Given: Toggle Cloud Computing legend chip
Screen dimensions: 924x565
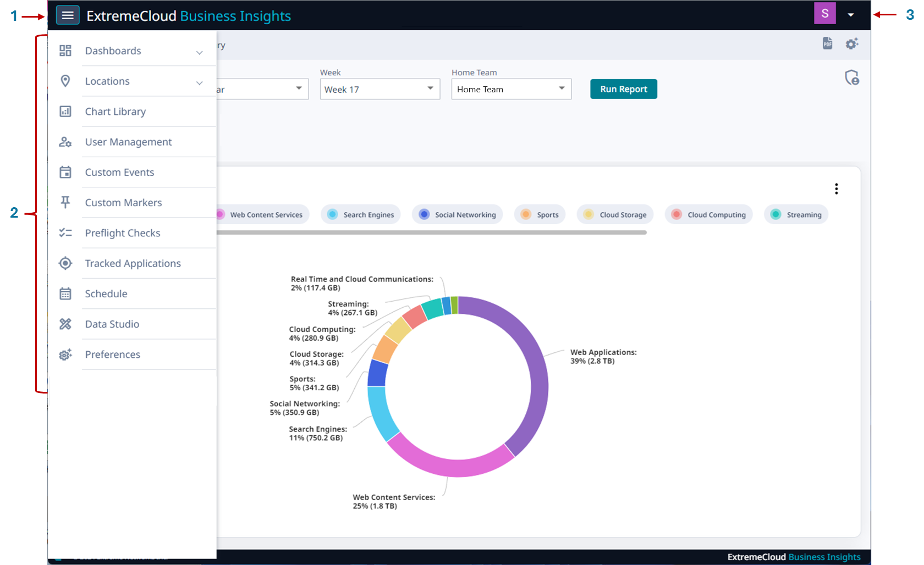Looking at the screenshot, I should (709, 214).
